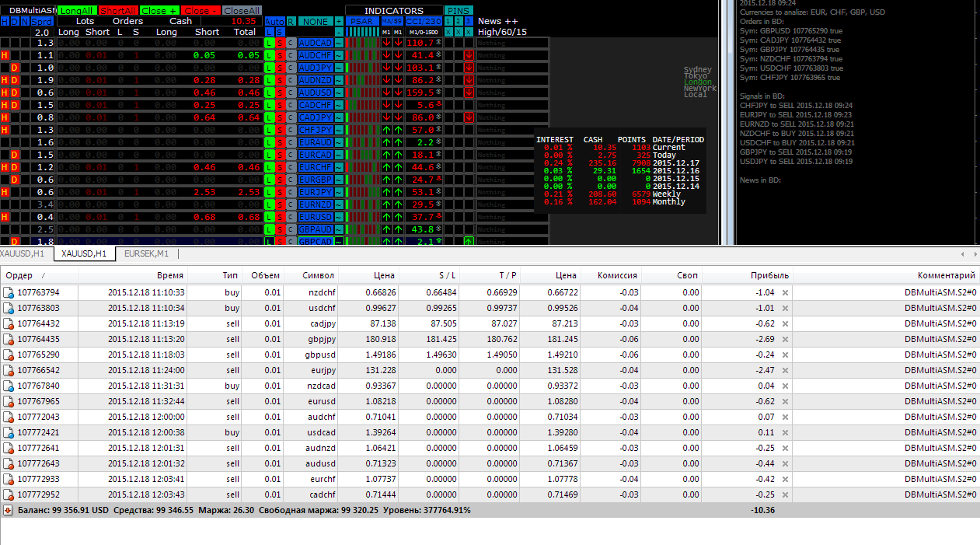The width and height of the screenshot is (980, 545).
Task: Click first green up arrow in CHFJPY row
Action: tap(387, 130)
